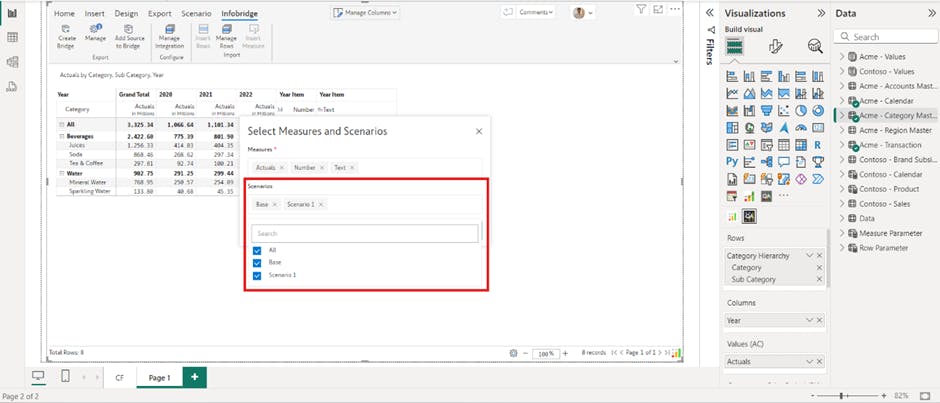Viewport: 940px width, 403px height.
Task: Click the Create Bridge icon
Action: (67, 32)
